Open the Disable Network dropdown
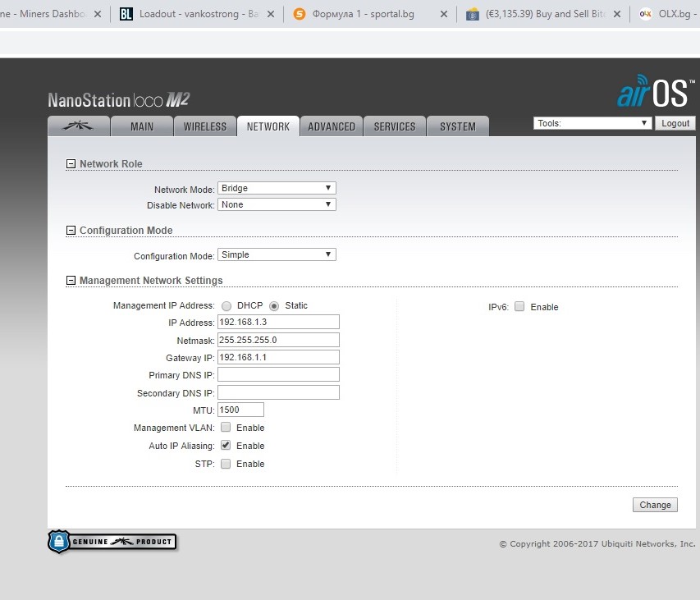This screenshot has width=700, height=600. pyautogui.click(x=277, y=204)
